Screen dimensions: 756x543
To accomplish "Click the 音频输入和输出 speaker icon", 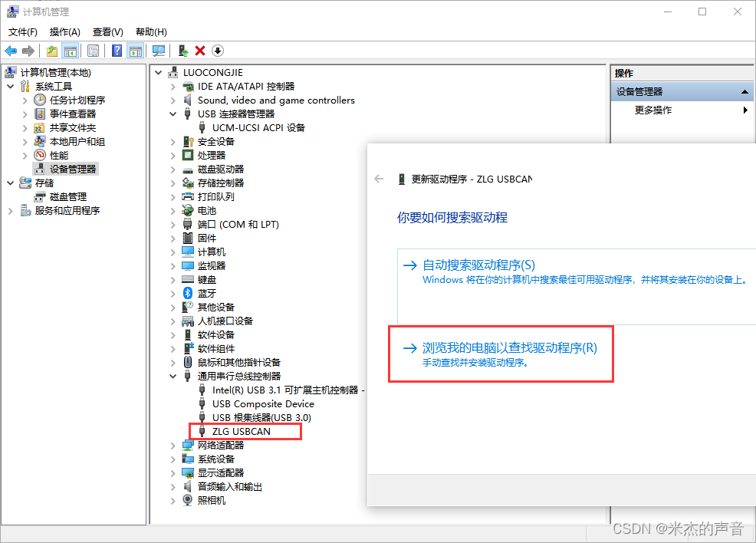I will pyautogui.click(x=188, y=486).
